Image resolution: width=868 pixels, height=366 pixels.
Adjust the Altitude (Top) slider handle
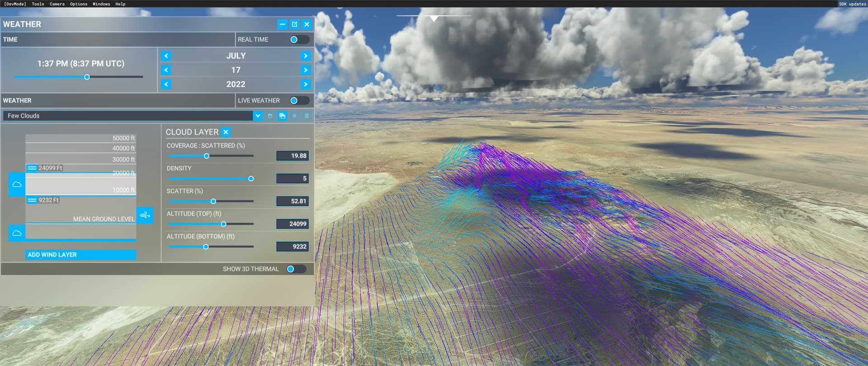tap(223, 224)
